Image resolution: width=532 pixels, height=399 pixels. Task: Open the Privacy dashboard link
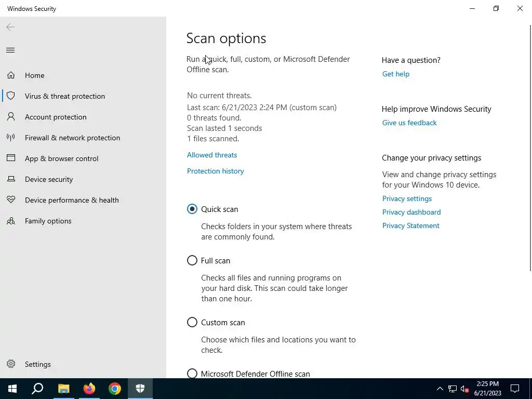coord(411,212)
